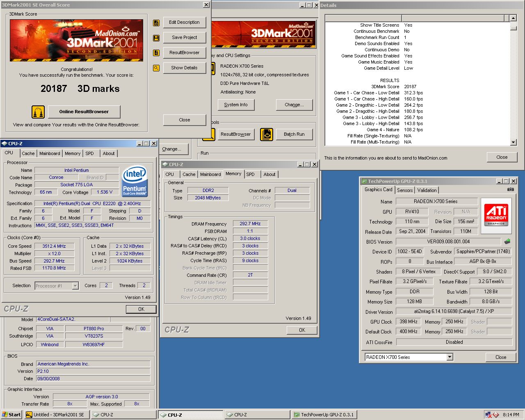The image size is (525, 420).
Task: Click the System Info button
Action: [236, 105]
